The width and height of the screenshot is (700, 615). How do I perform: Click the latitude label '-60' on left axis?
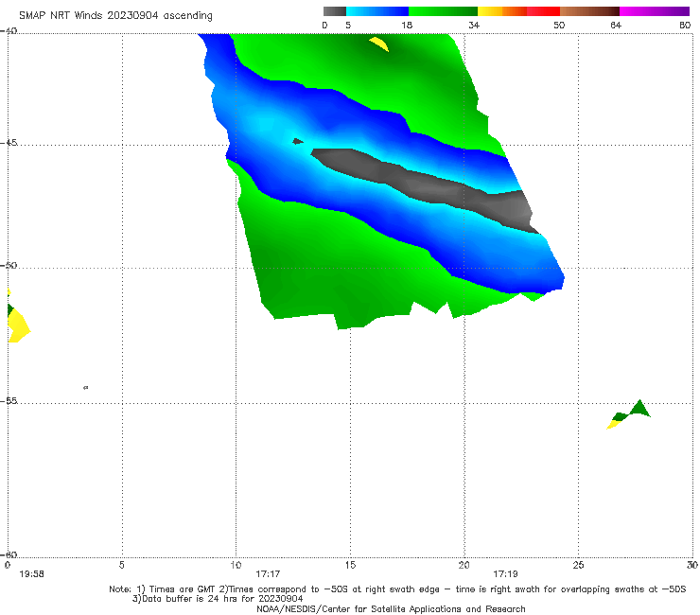coord(9,554)
